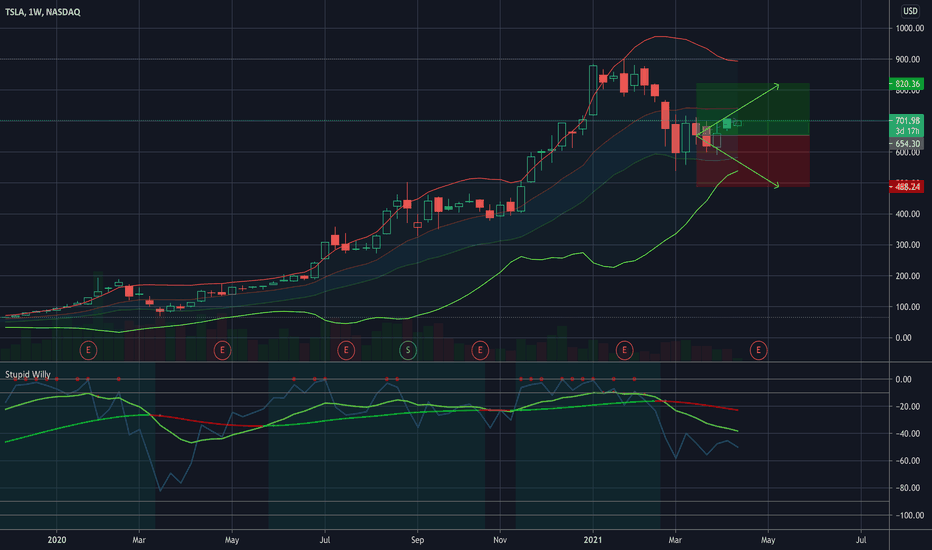Image resolution: width=932 pixels, height=550 pixels.
Task: Open the USD currency selector
Action: 910,11
